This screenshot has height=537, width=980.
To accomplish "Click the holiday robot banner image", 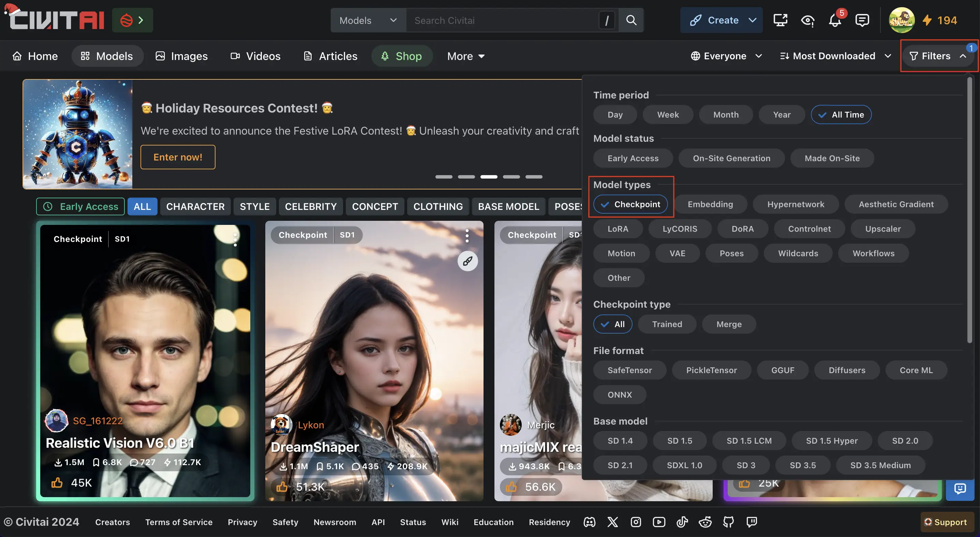I will (x=78, y=134).
